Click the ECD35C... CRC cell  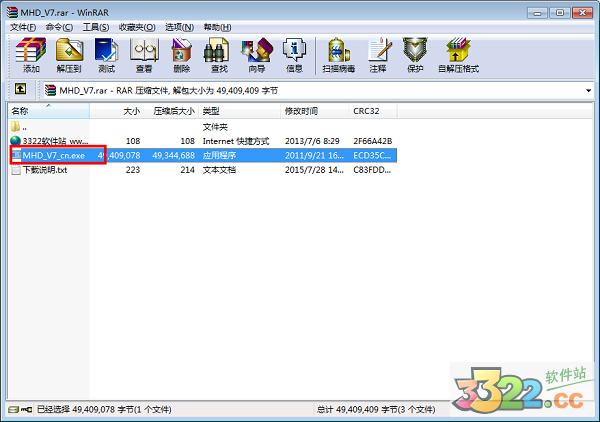(x=372, y=155)
